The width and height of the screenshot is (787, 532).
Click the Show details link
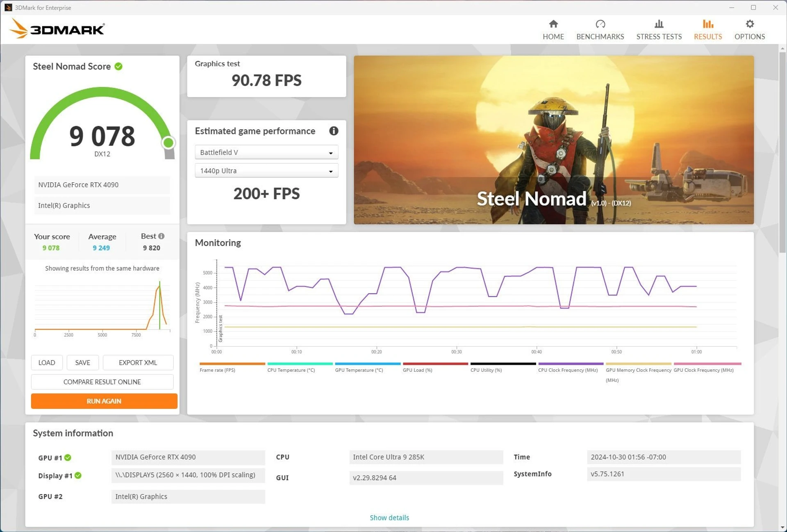point(389,517)
